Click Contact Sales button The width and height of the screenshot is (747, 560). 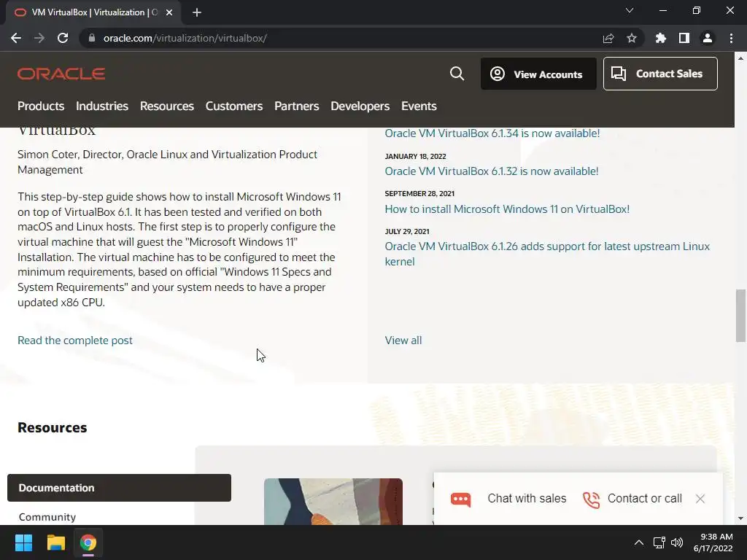[660, 74]
